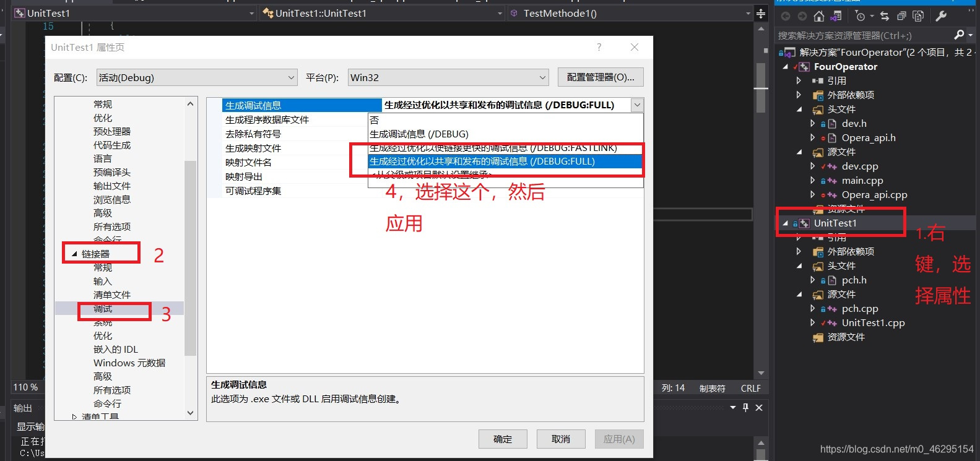This screenshot has height=461, width=980.
Task: Click the 确定 button
Action: click(503, 439)
